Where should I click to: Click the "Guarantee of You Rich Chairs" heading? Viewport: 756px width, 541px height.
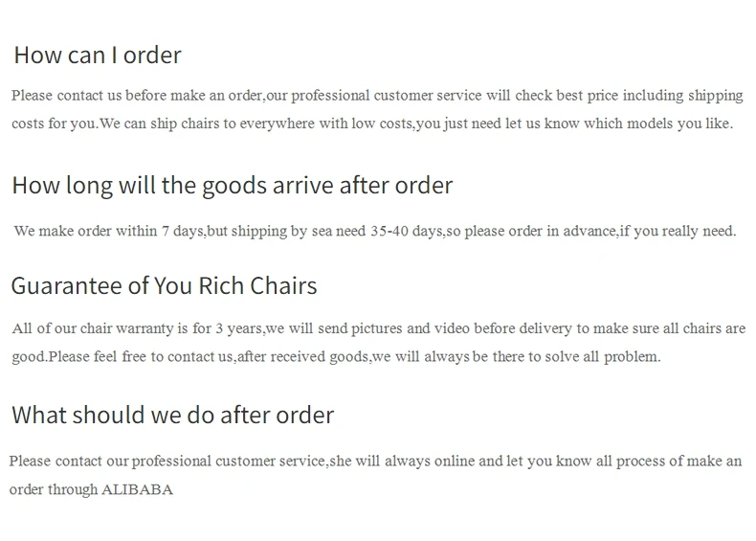pos(164,285)
